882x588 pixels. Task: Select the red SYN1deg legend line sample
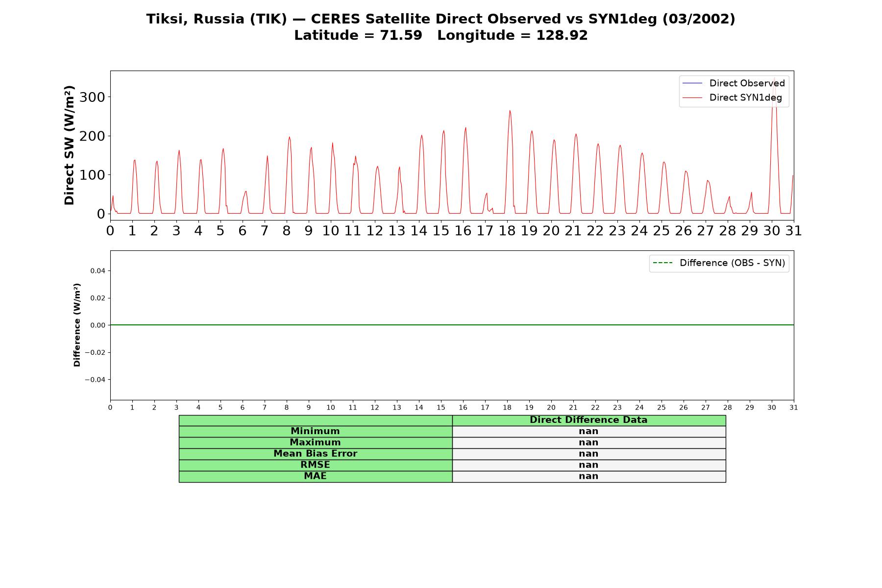(692, 98)
